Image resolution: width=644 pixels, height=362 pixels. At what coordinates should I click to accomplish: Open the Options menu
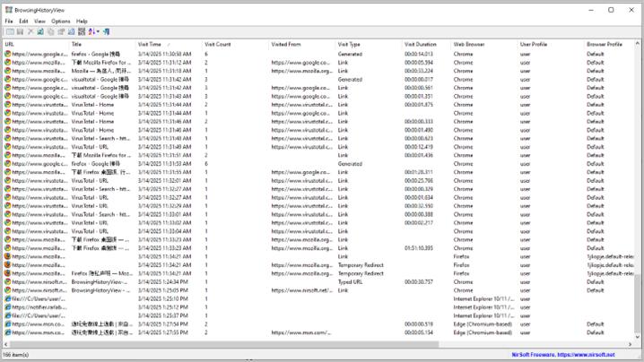point(60,21)
